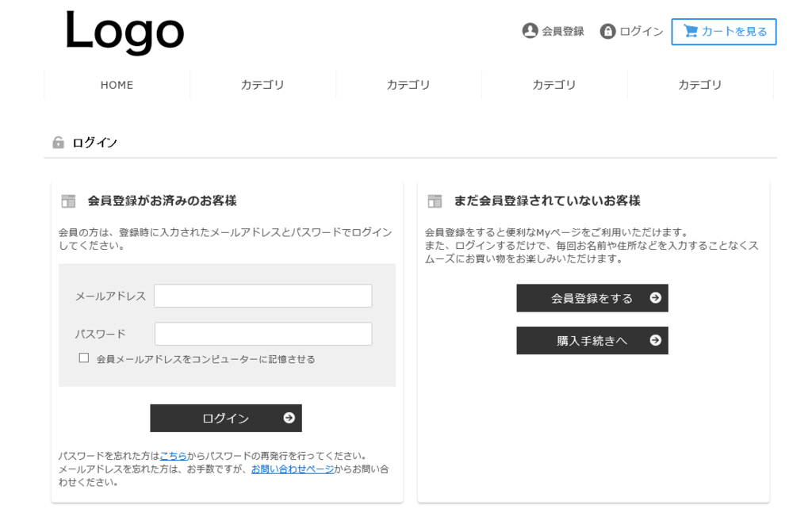Select the rightmost カテゴリ navigation item
Screen dimensions: 812x528
tap(699, 84)
